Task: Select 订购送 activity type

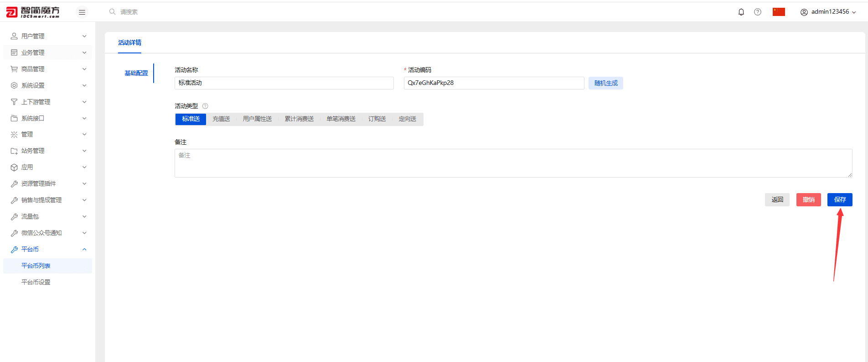Action: 377,119
